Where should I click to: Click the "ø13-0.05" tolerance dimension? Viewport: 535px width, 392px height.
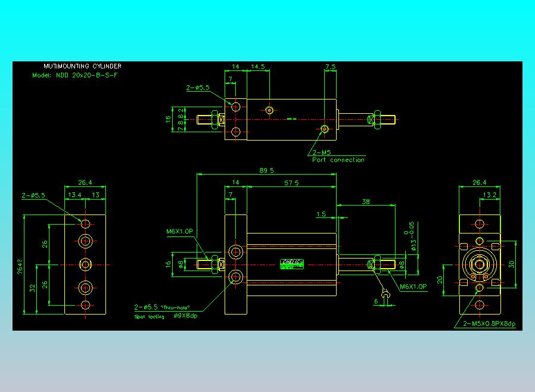tap(411, 237)
